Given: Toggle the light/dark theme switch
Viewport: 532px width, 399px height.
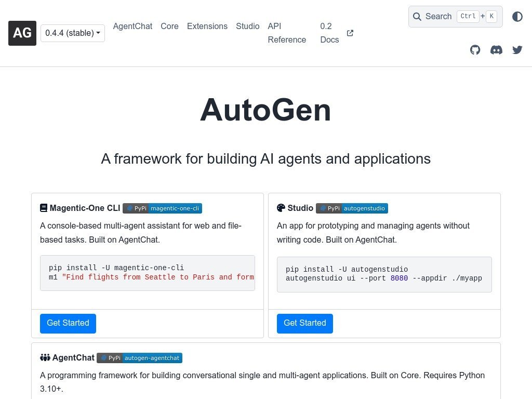Looking at the screenshot, I should [517, 16].
